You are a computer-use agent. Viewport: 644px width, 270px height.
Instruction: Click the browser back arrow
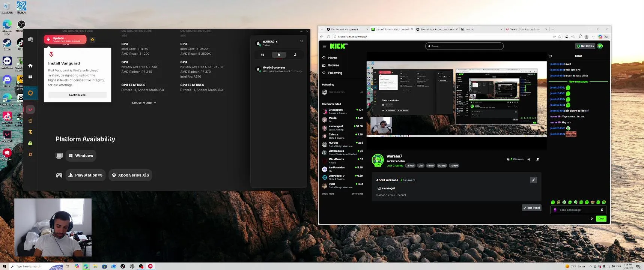pyautogui.click(x=322, y=37)
